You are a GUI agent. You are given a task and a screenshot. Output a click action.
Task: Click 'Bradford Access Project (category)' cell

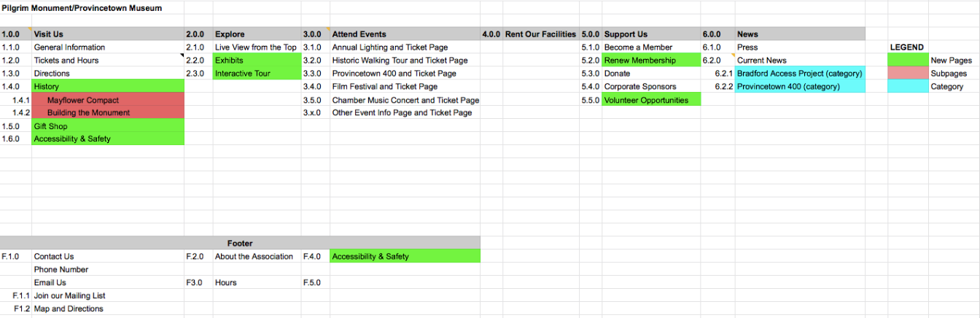(800, 74)
